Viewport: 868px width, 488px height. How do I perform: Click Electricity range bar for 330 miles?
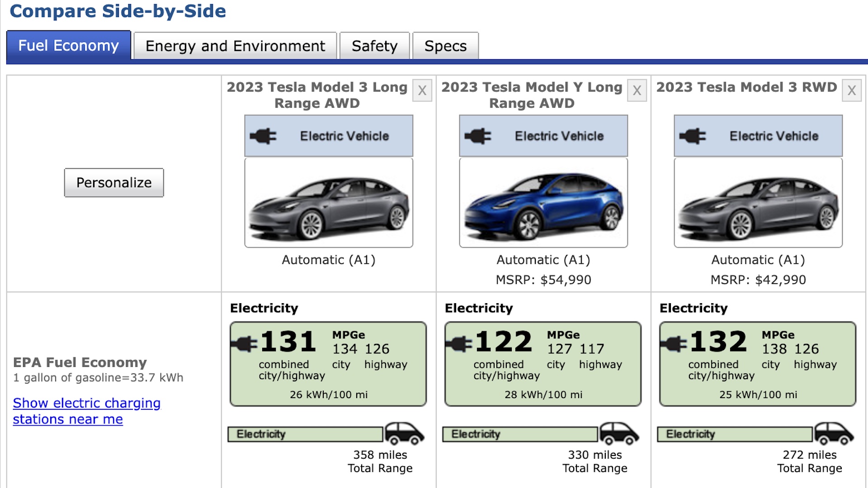coord(520,434)
